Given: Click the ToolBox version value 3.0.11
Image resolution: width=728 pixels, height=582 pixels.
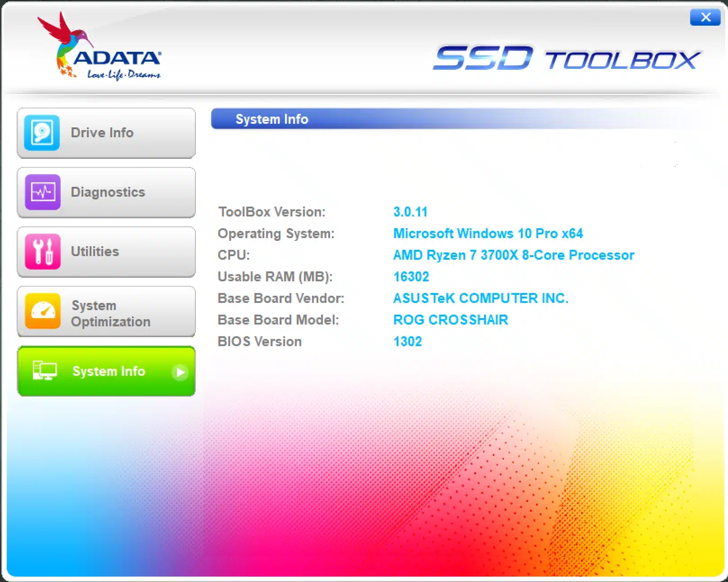Looking at the screenshot, I should click(410, 212).
